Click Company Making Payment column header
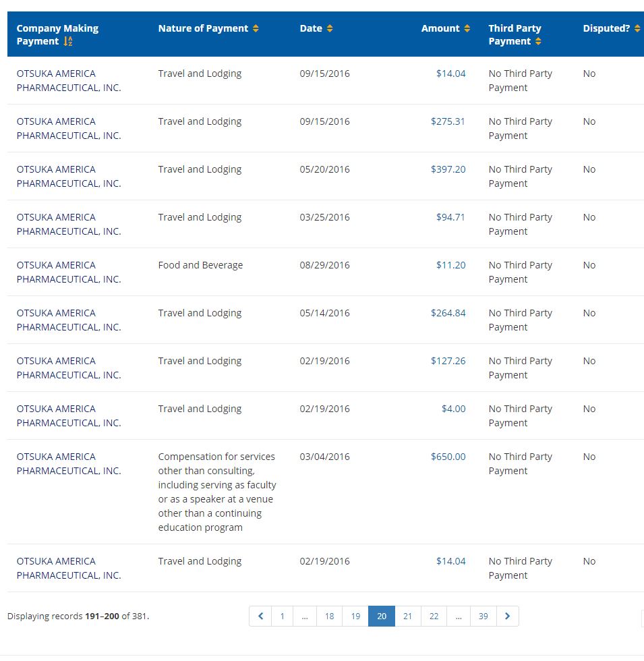 pyautogui.click(x=57, y=34)
